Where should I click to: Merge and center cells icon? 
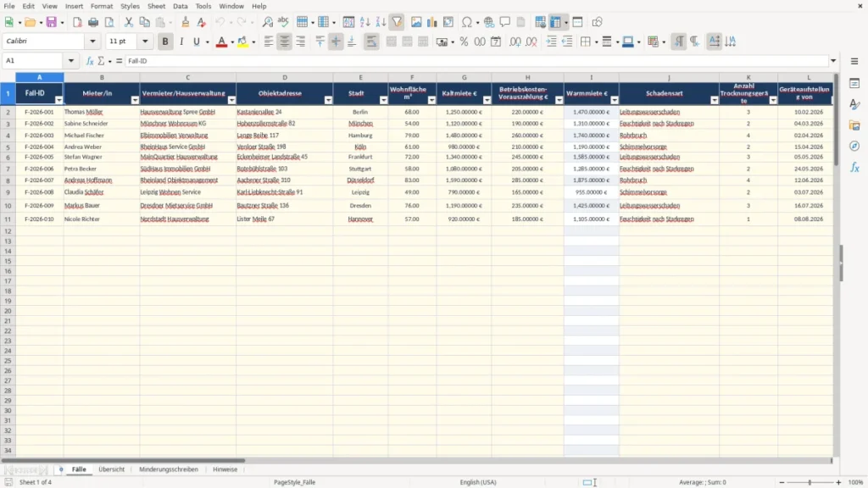click(392, 42)
